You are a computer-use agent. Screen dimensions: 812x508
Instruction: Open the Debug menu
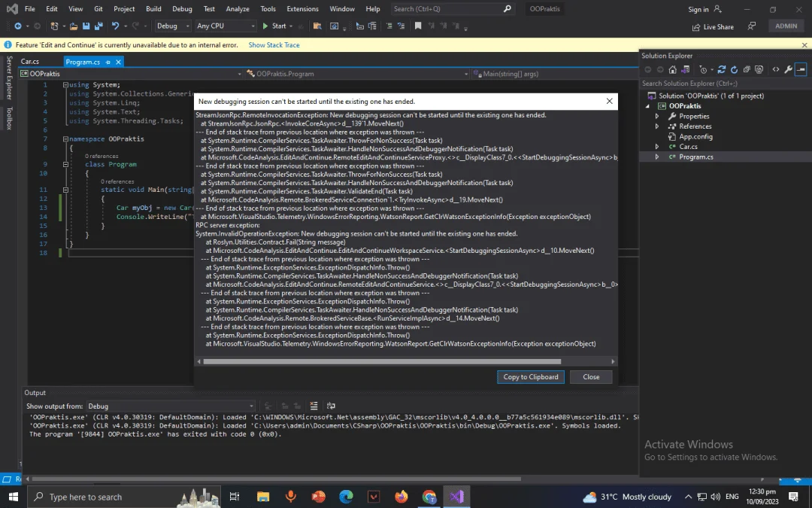(x=182, y=9)
